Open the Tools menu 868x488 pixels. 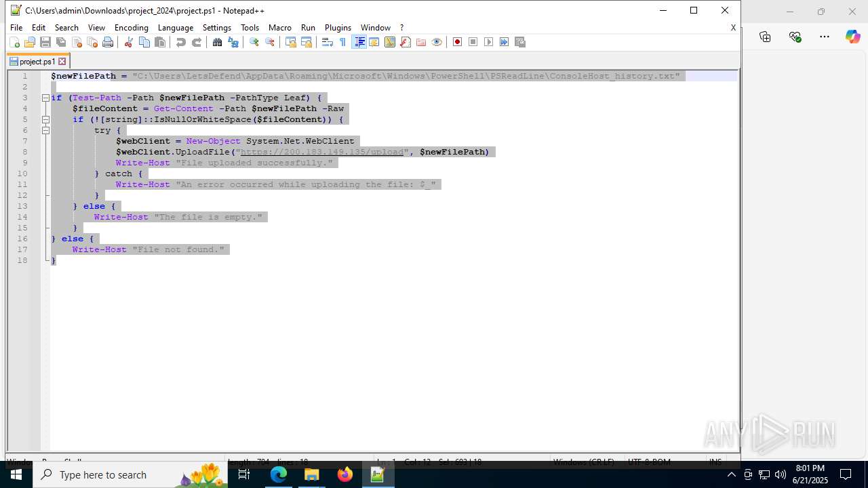coord(250,28)
